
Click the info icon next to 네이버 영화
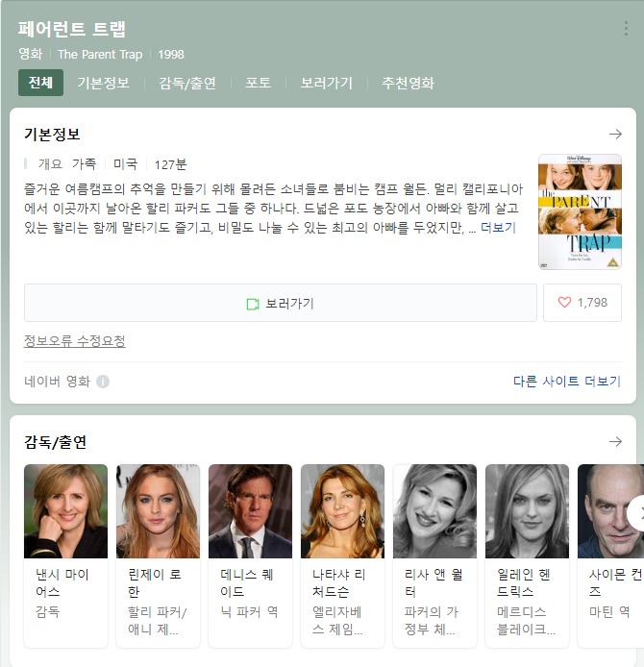click(103, 382)
